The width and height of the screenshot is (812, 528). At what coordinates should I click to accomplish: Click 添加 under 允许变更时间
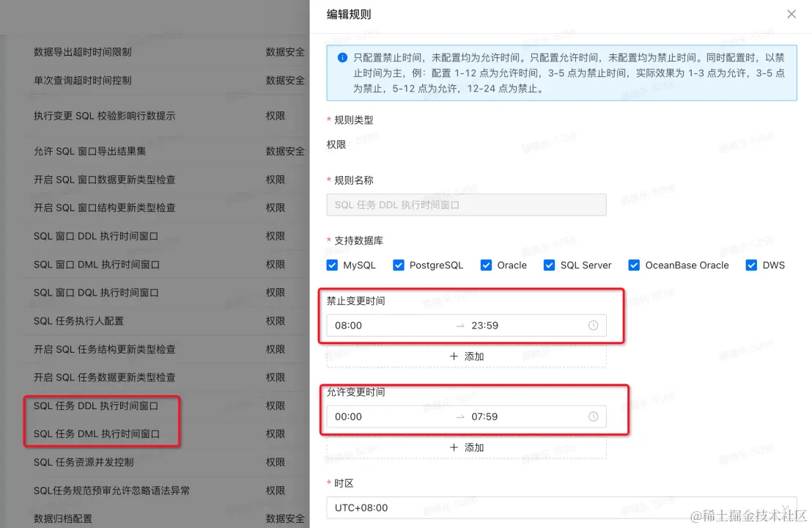pos(466,447)
